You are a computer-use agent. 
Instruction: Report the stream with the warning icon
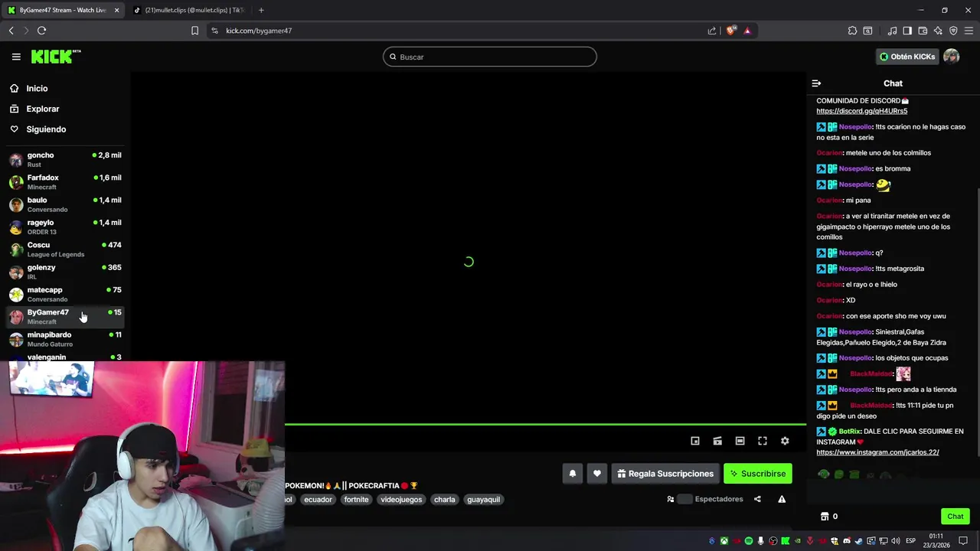pos(782,499)
